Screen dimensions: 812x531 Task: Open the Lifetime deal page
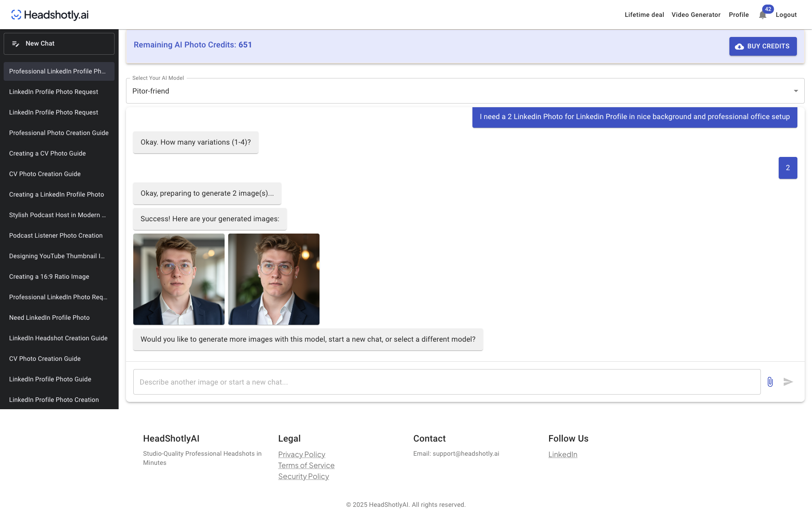[x=644, y=15]
